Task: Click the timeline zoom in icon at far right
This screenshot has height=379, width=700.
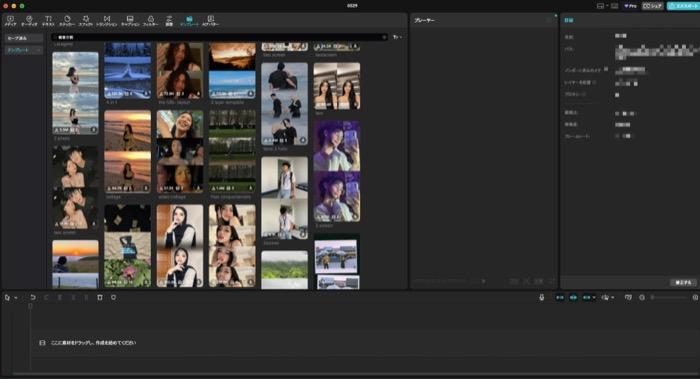Action: click(695, 297)
